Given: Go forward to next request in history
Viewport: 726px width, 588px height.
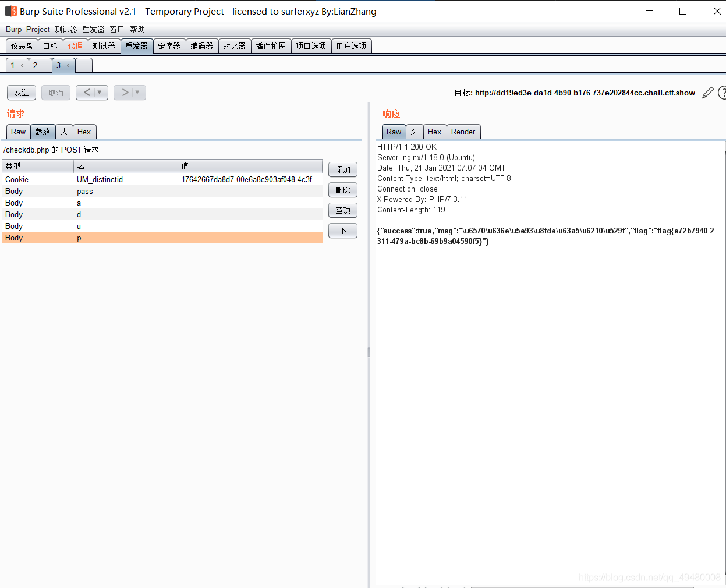Looking at the screenshot, I should point(125,93).
